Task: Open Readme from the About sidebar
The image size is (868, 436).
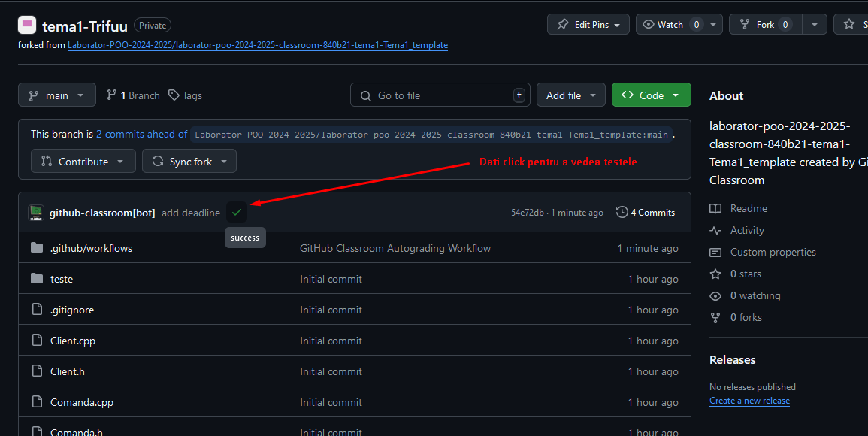Action: point(749,208)
